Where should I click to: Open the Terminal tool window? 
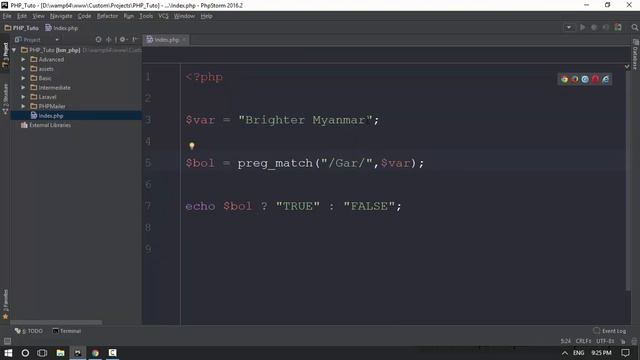[x=67, y=331]
